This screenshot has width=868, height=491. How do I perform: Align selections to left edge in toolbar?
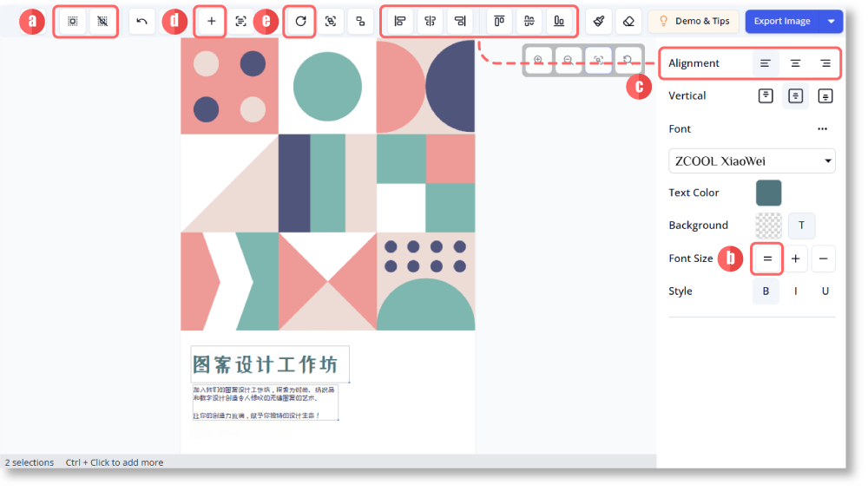click(399, 22)
